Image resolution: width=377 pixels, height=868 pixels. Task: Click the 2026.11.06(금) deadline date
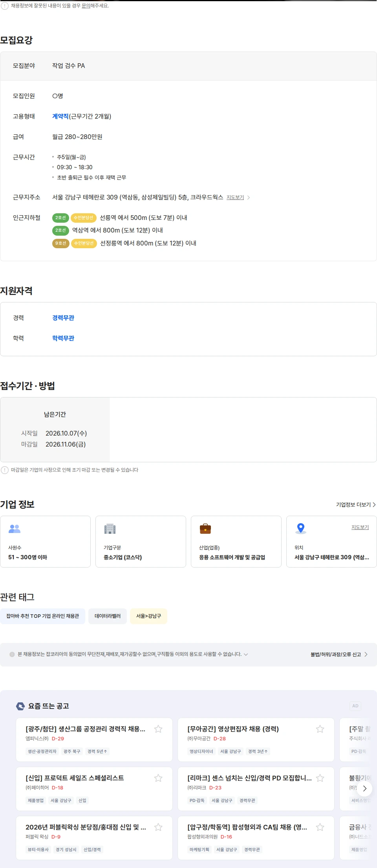coord(66,444)
